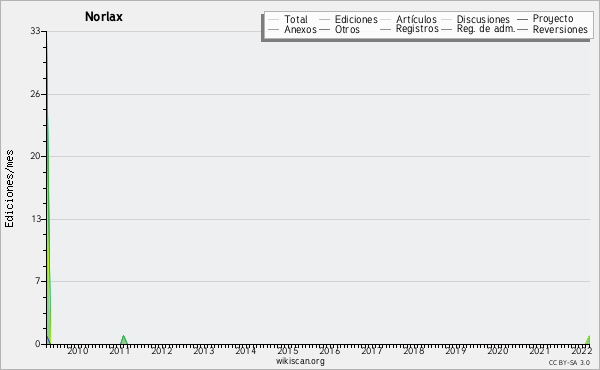This screenshot has height=370, width=600.
Task: Click the 13 y-axis value
Action: pos(36,219)
